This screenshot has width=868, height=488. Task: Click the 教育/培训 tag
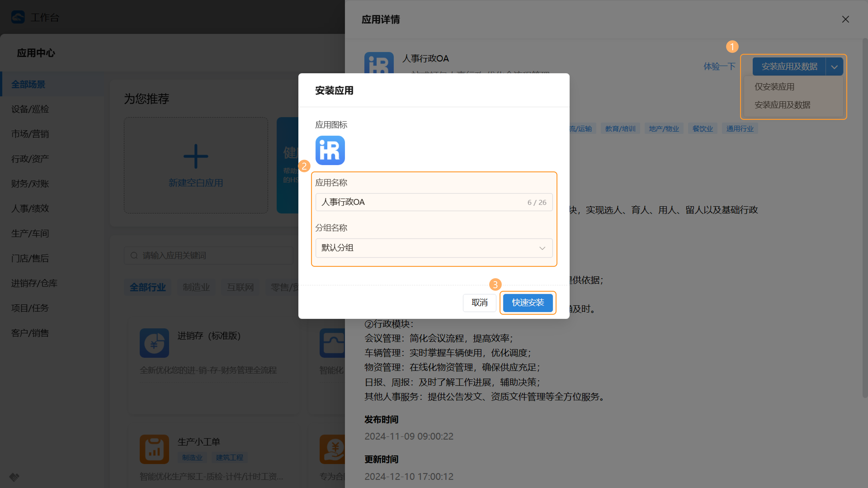(620, 128)
